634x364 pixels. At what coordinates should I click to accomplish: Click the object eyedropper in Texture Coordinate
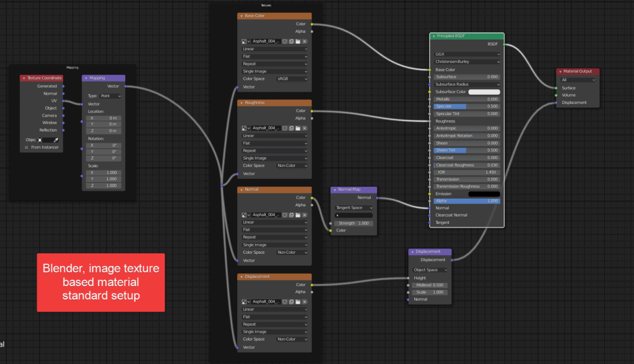click(x=56, y=140)
